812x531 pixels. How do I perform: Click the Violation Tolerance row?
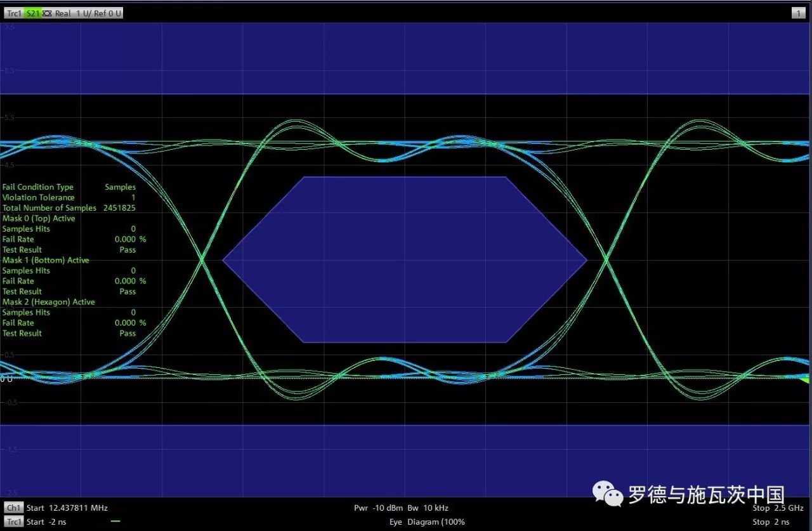(69, 197)
